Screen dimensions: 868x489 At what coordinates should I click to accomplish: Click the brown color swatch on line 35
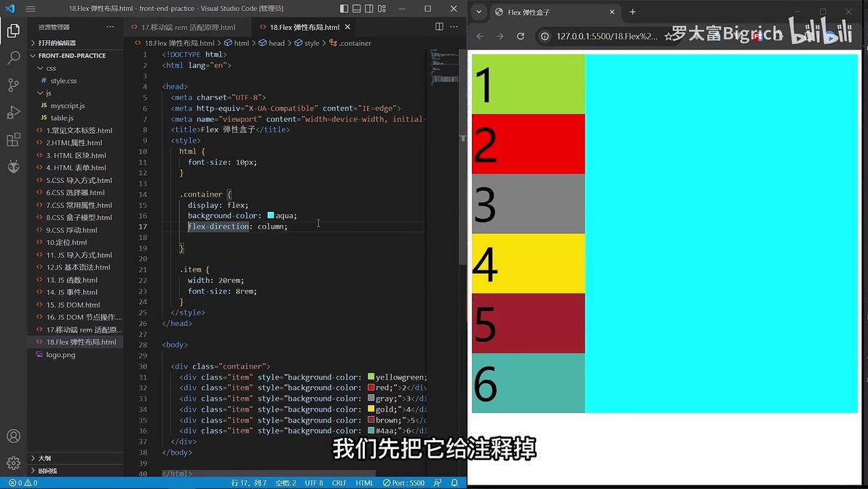click(x=371, y=420)
